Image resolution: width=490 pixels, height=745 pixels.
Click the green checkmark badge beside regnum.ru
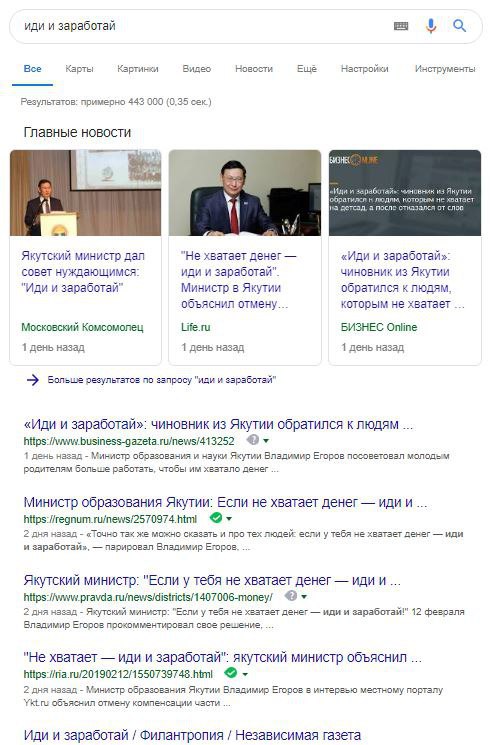click(216, 517)
